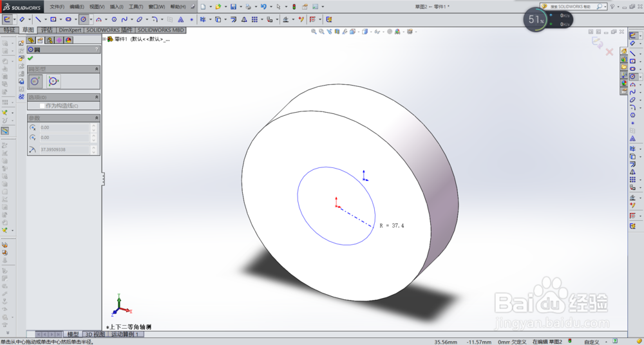Viewport: 644px width, 345px height.
Task: Select the Polygon tool in top toolbar
Action: click(114, 19)
